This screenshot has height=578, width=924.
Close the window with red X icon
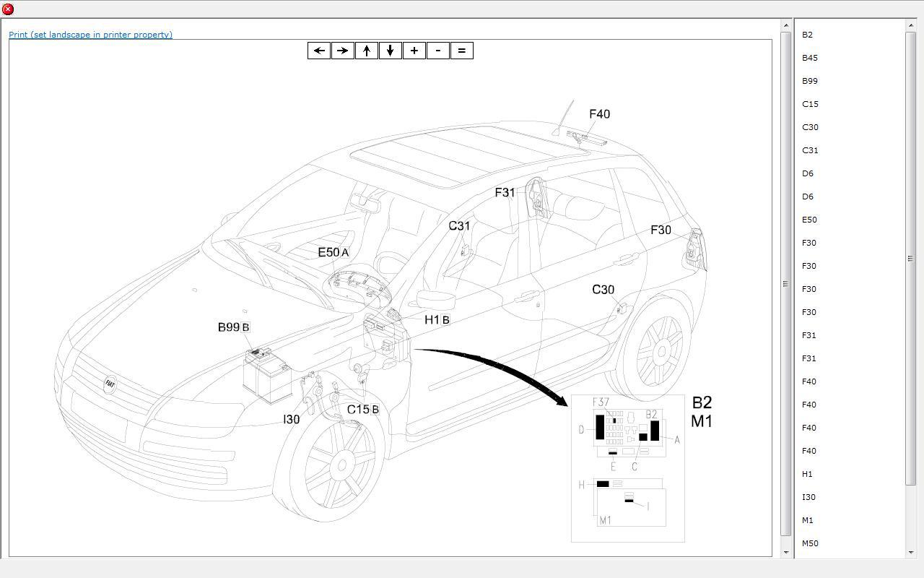[x=8, y=9]
